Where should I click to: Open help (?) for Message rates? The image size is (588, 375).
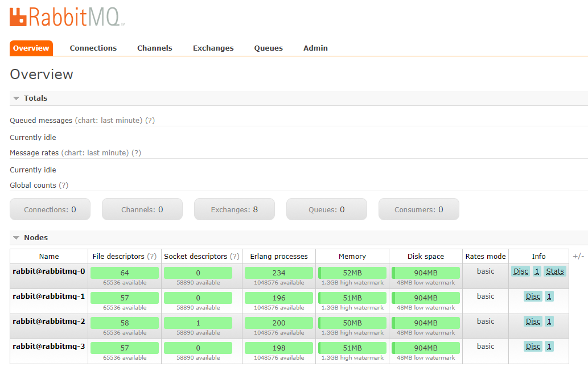click(136, 153)
